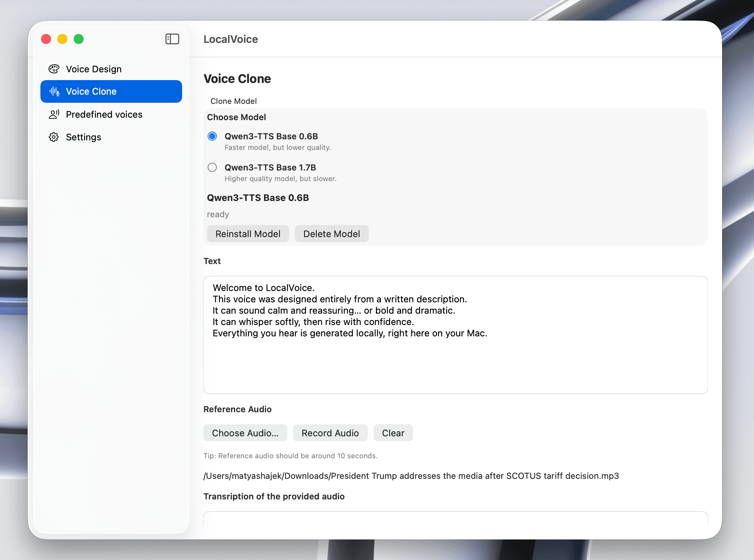
Task: Select the Qwen3-TTS Base 0.6B model
Action: (212, 136)
